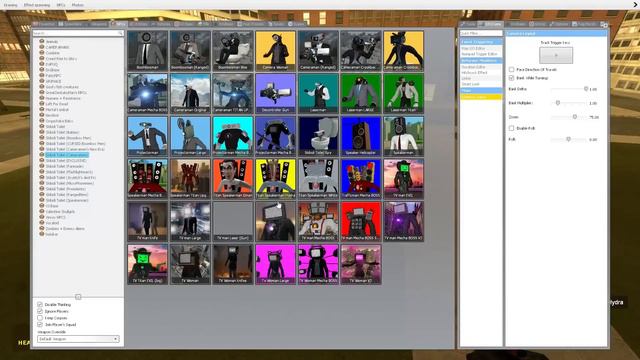Image resolution: width=640 pixels, height=360 pixels.
Task: Adjust the Bank Delta slider
Action: 569,89
